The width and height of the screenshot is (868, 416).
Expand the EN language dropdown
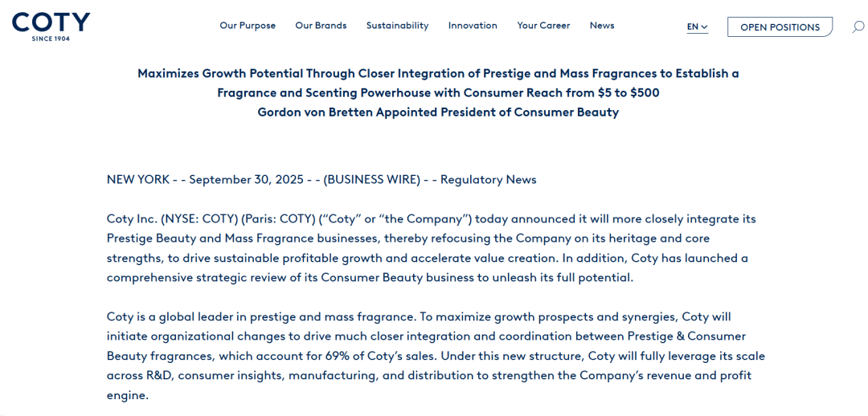point(697,27)
